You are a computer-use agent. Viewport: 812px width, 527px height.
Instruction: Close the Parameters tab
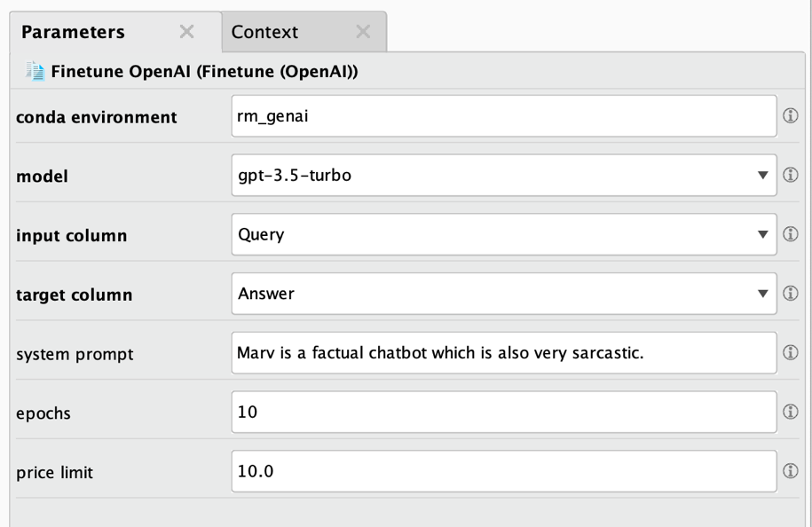tap(186, 31)
